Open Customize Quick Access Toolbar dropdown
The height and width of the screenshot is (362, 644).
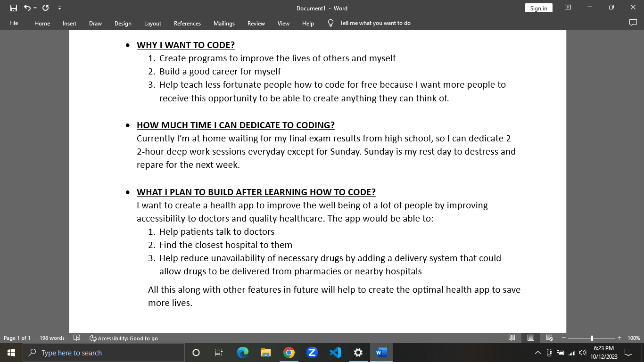coord(59,8)
